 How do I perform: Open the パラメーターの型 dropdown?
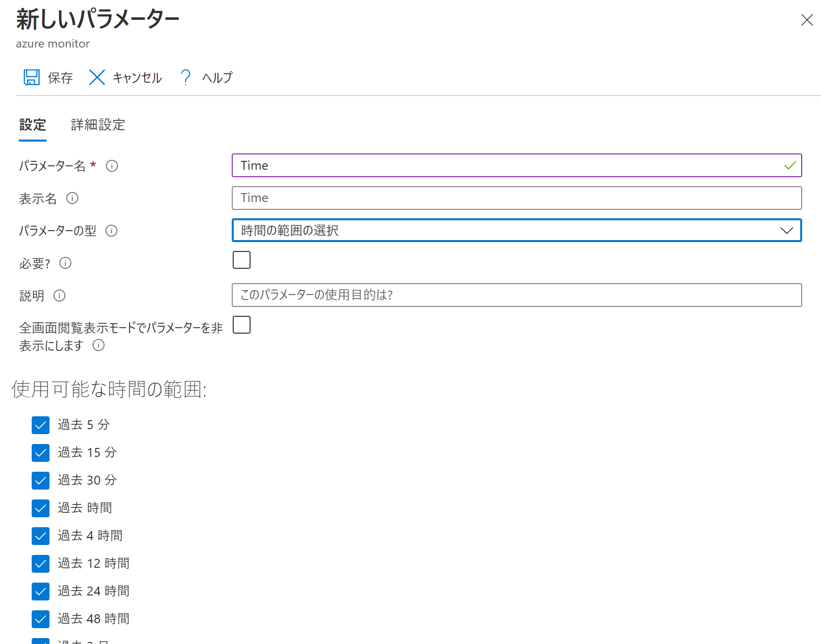[x=516, y=230]
